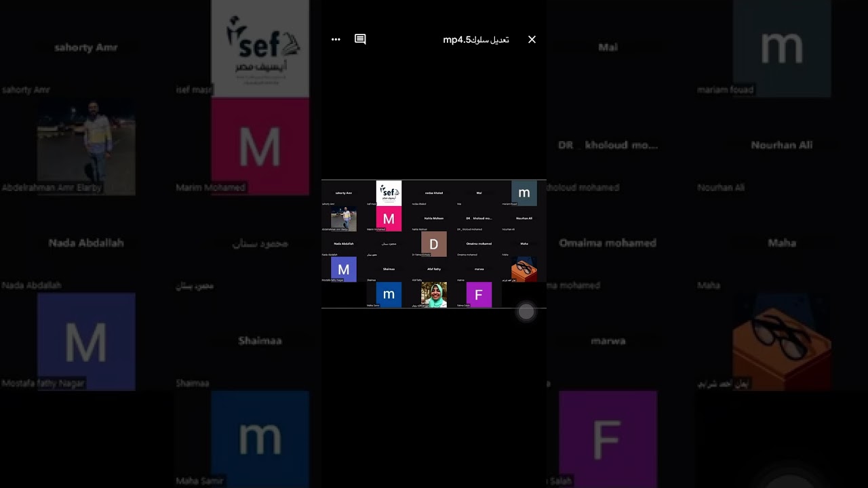Click the Omaima mohamed participant tile
The height and width of the screenshot is (488, 868).
coord(479,244)
